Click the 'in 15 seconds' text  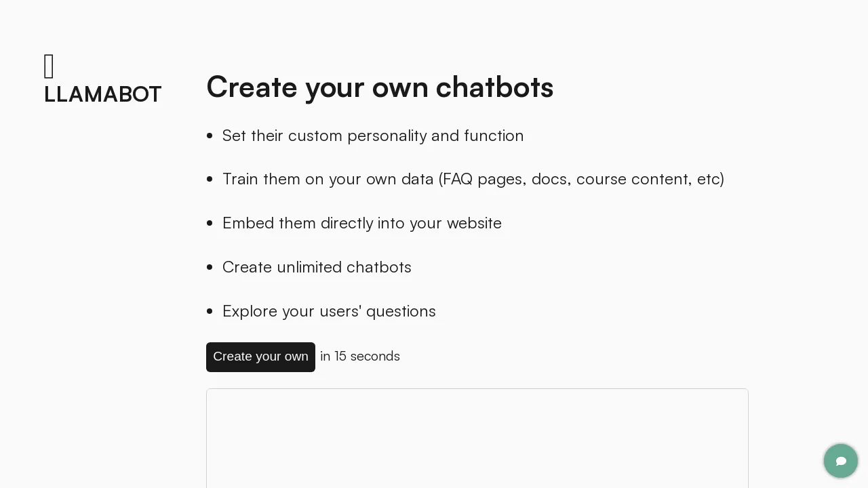click(x=360, y=357)
